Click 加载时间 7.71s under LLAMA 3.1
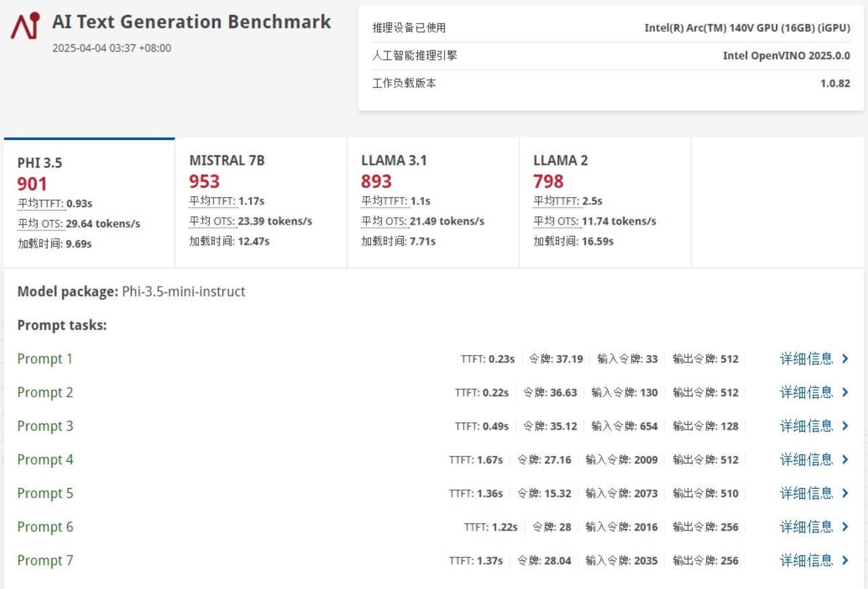 coord(398,241)
